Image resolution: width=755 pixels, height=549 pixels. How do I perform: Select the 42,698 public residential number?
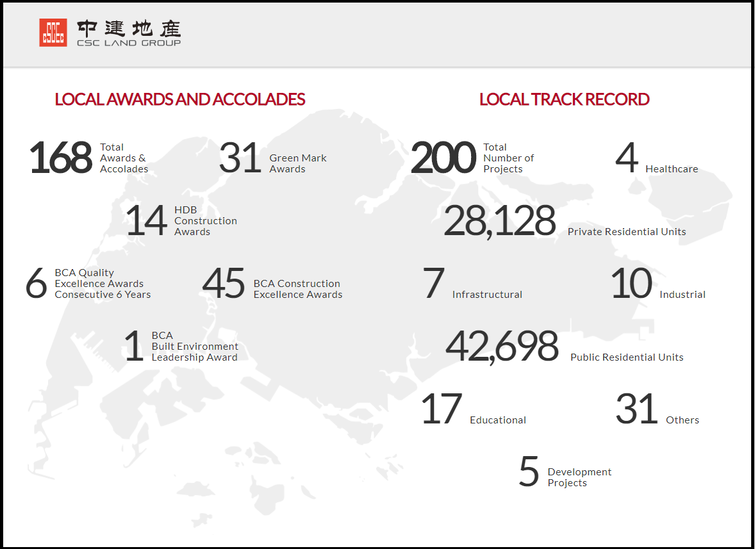coord(501,346)
